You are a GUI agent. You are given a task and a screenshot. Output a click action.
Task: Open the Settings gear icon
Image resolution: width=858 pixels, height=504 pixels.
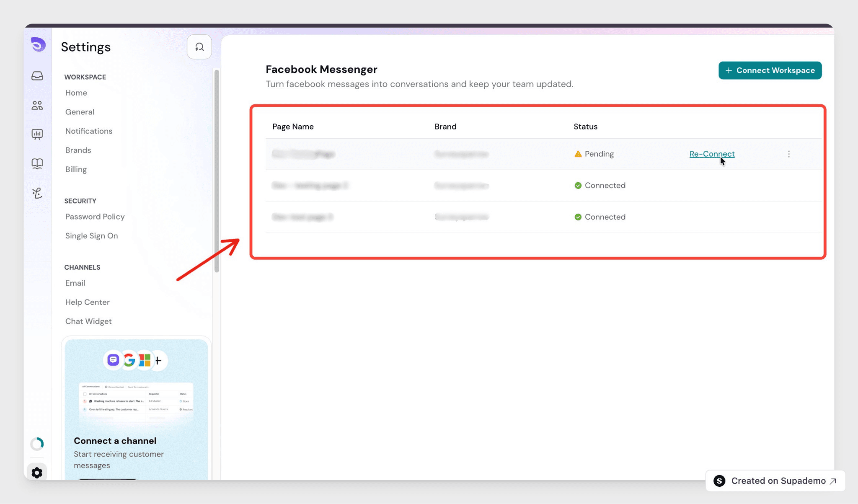37,473
